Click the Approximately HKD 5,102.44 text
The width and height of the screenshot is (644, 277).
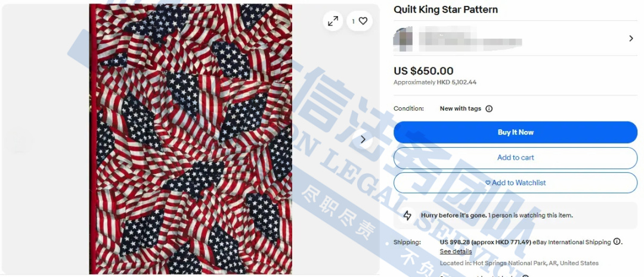pyautogui.click(x=435, y=82)
